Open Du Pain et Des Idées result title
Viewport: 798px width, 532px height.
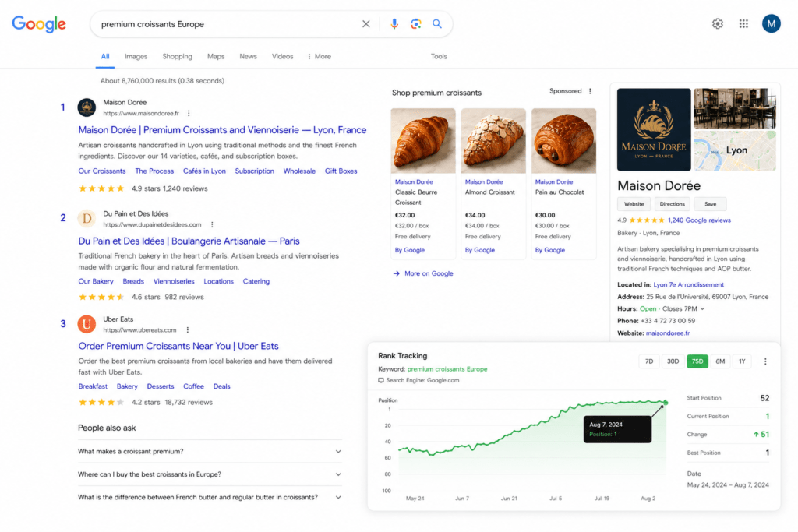pos(189,241)
